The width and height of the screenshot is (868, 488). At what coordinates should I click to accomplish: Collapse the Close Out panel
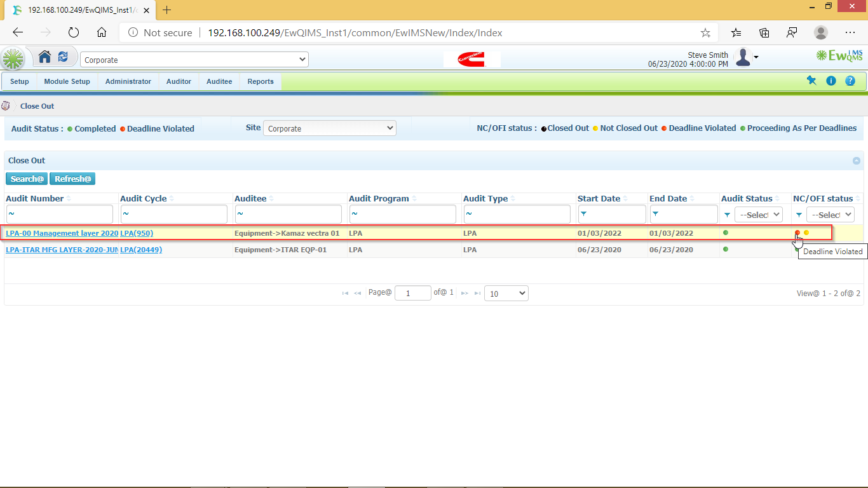[857, 161]
